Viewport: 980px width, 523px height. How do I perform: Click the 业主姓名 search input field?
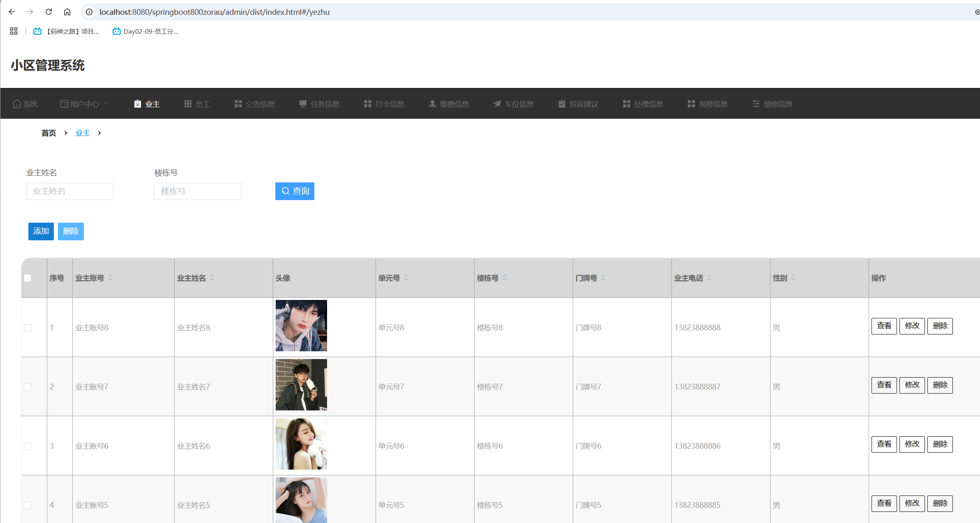70,191
